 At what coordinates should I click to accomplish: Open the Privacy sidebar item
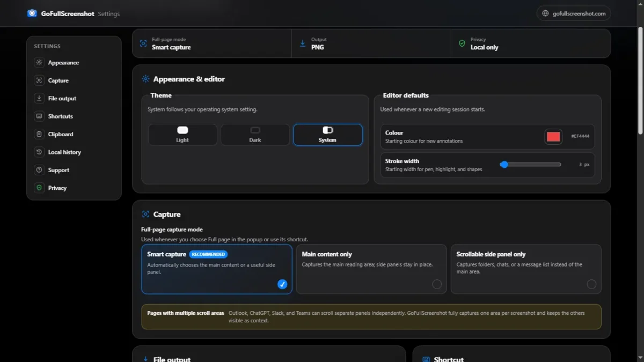(x=74, y=188)
